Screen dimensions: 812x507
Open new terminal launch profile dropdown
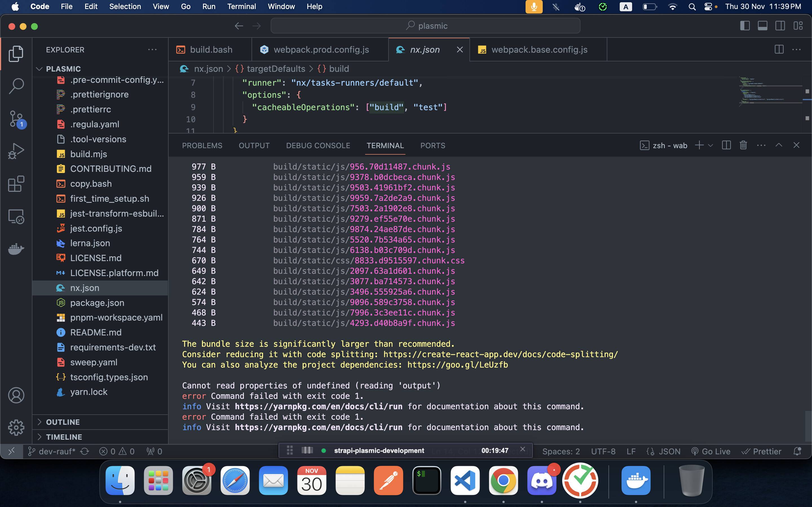[x=710, y=146]
